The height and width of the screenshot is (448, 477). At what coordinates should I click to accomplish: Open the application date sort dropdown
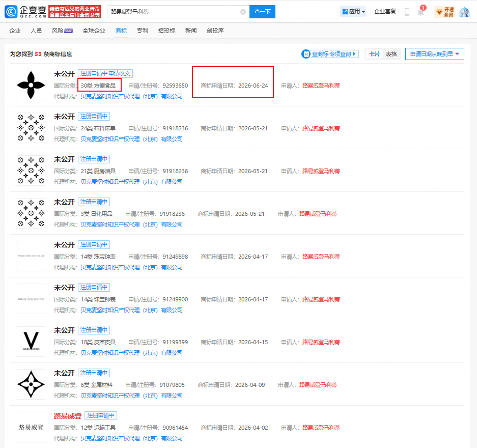click(434, 54)
